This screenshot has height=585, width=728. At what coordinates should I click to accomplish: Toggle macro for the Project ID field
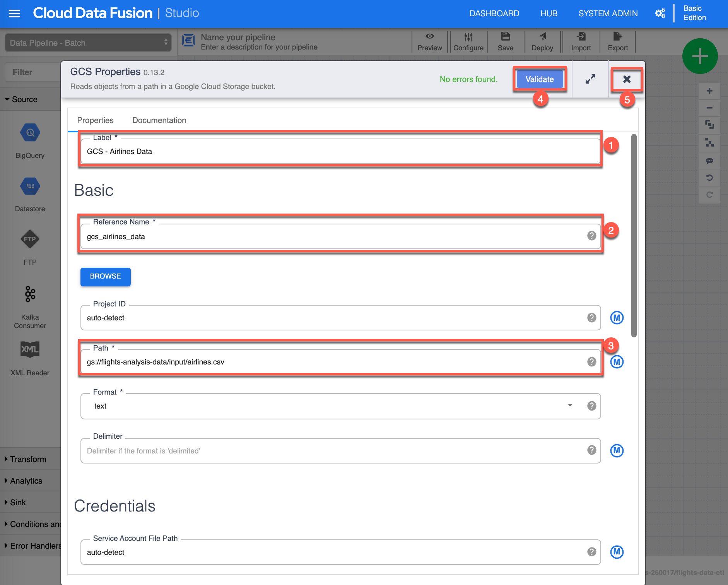coord(617,318)
